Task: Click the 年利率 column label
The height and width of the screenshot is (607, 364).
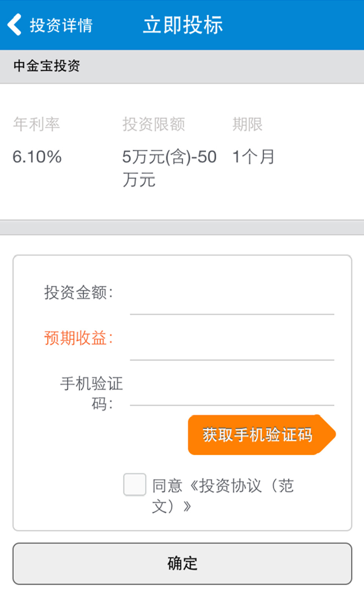Action: pyautogui.click(x=36, y=124)
